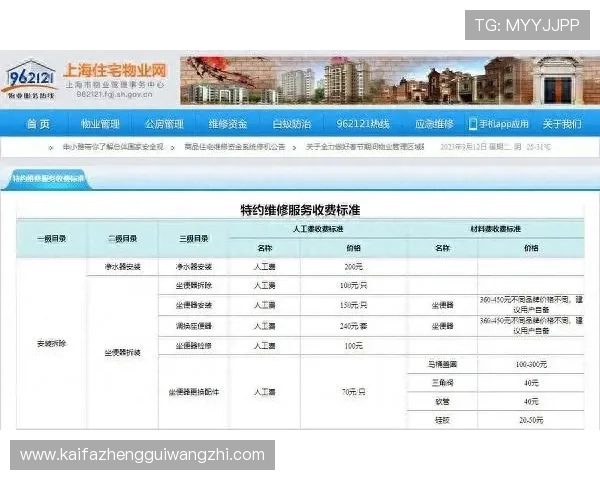
Task: Click the second-level 净水器安装 cell
Action: (122, 266)
